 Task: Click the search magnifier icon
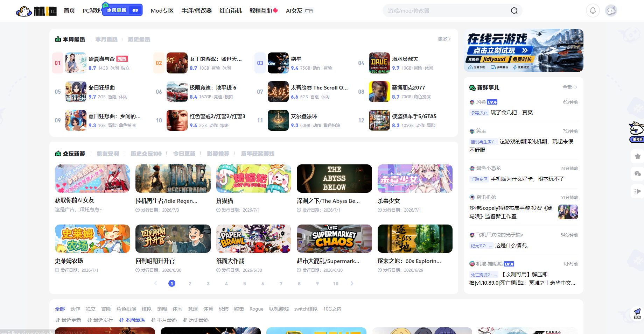514,11
